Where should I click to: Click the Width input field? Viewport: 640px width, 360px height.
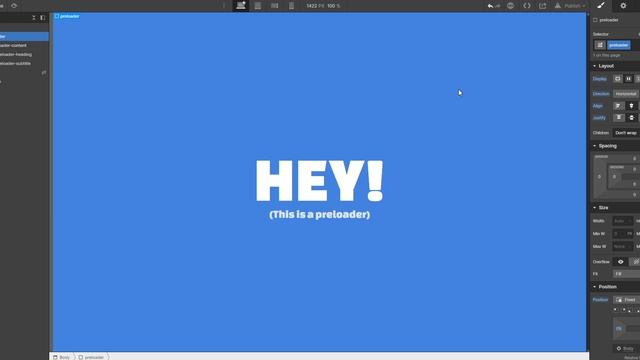coord(622,221)
